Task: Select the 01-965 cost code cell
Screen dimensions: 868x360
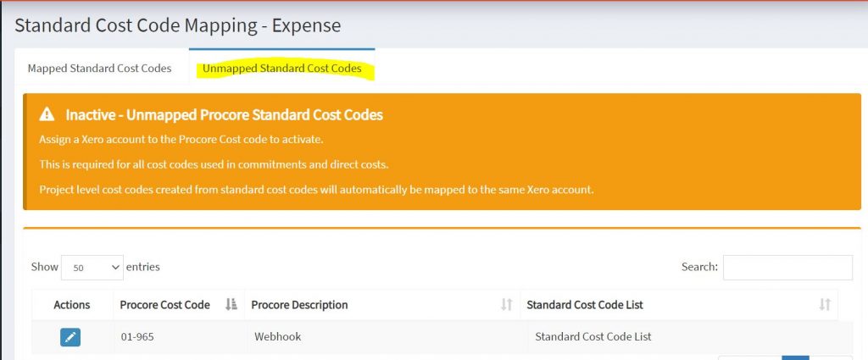Action: 138,337
